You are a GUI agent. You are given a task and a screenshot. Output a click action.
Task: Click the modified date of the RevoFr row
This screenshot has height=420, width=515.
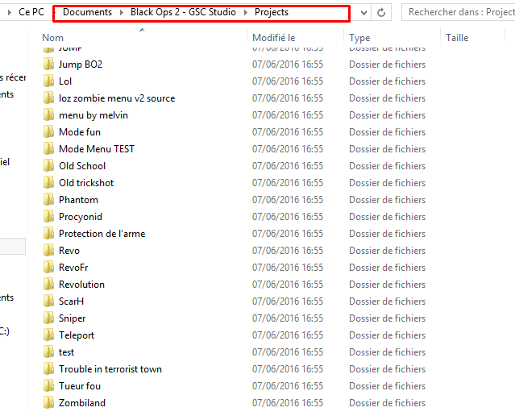pyautogui.click(x=288, y=268)
